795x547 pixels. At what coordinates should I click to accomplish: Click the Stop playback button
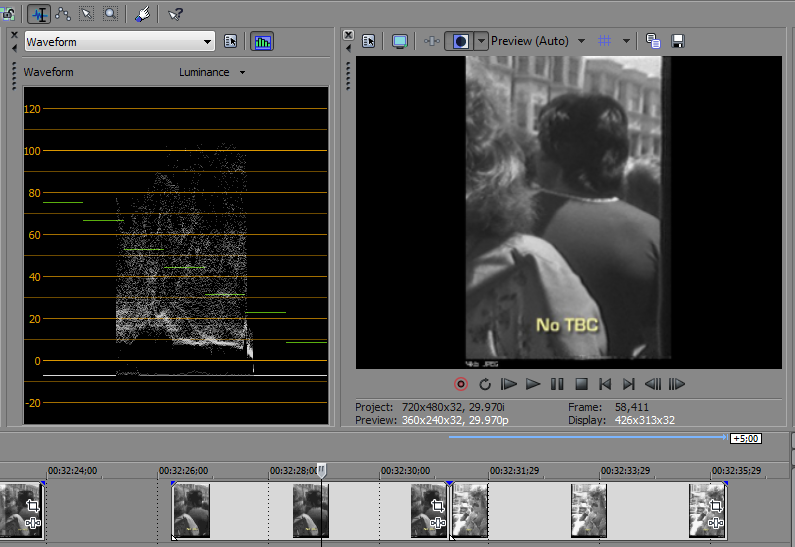(580, 384)
